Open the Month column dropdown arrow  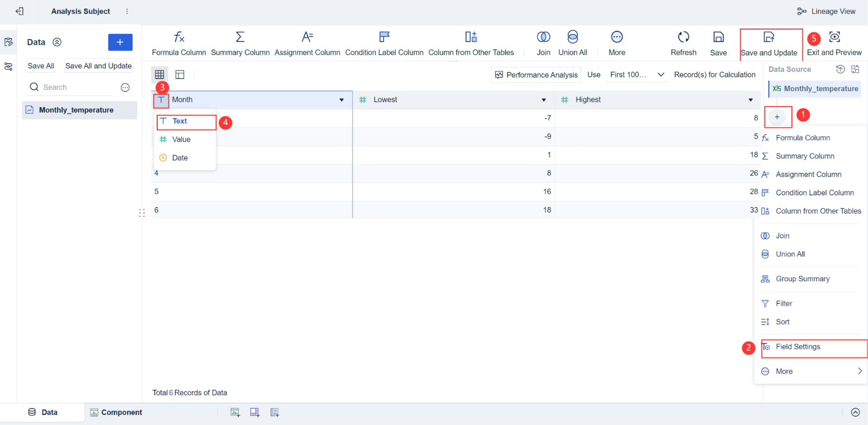point(341,100)
